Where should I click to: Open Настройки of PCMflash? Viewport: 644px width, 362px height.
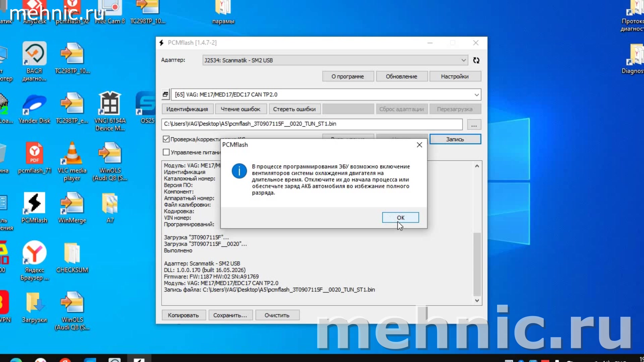click(x=455, y=76)
